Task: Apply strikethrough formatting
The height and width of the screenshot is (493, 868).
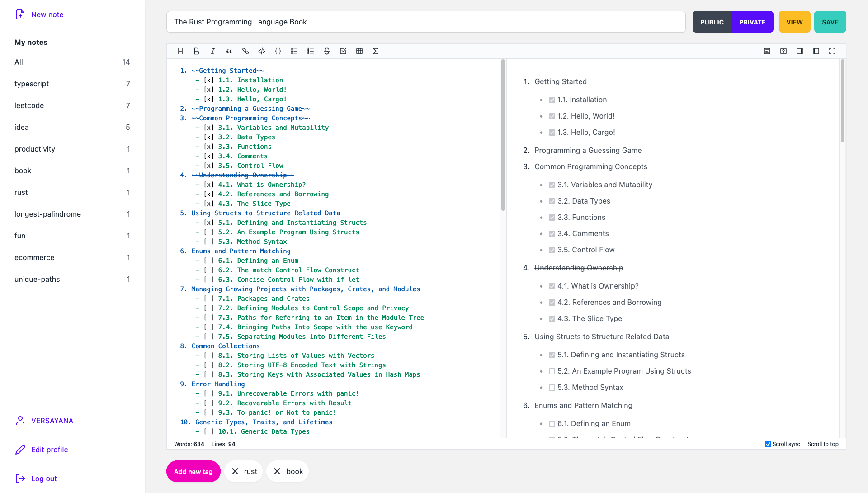Action: point(327,51)
